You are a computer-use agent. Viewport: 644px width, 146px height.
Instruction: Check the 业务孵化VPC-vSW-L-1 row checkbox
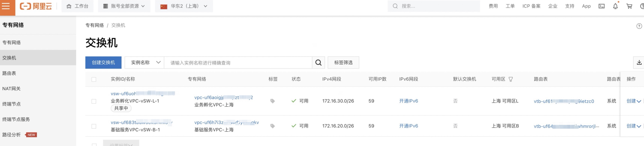coord(94,101)
